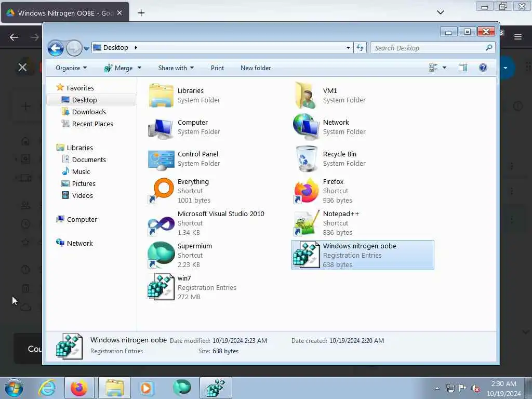Open the browser hamburger menu
Viewport: 532px width, 399px height.
518,37
